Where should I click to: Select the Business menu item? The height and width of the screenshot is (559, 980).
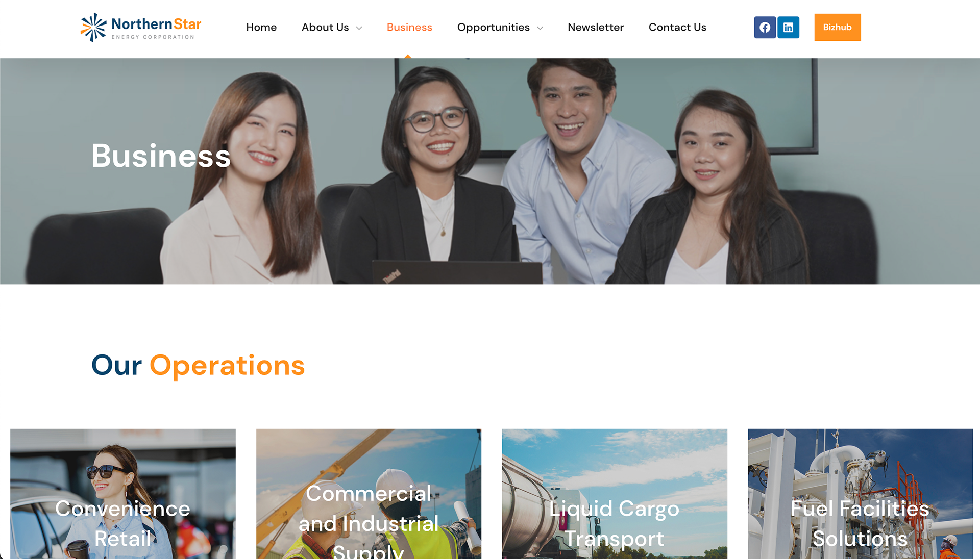(x=409, y=28)
